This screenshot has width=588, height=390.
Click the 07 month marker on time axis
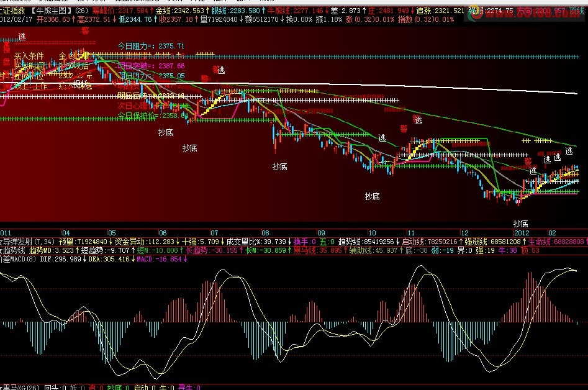[214, 233]
